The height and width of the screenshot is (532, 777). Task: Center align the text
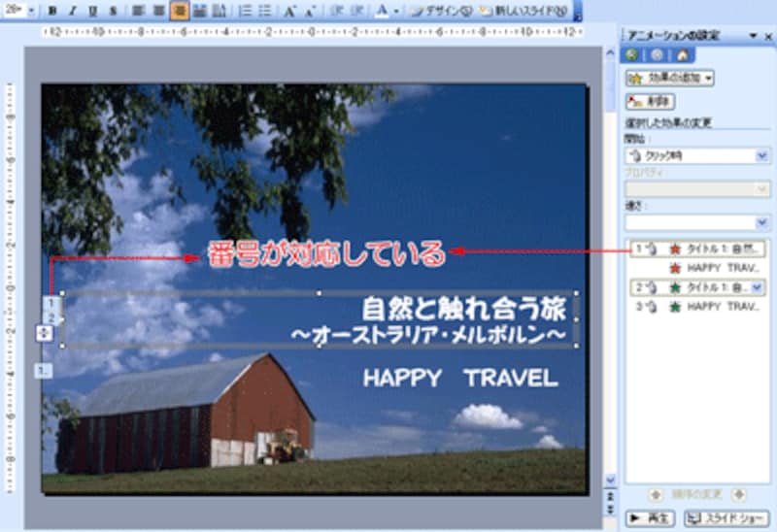[x=158, y=11]
